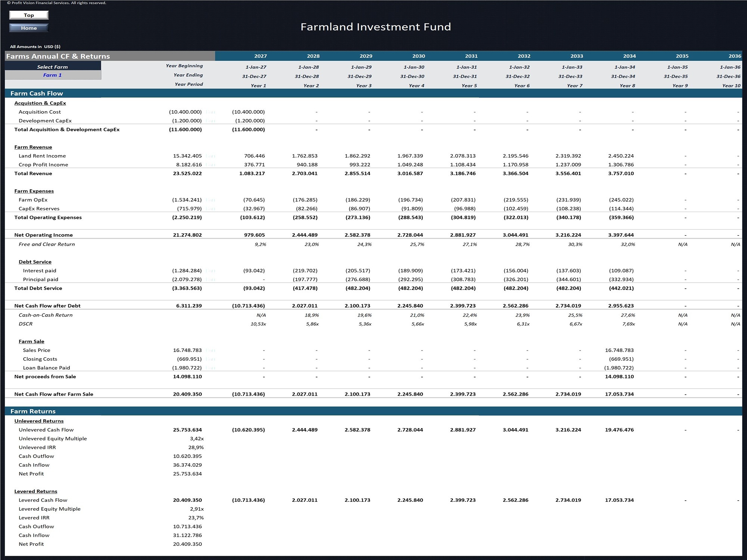The height and width of the screenshot is (560, 747).
Task: Select the Farm Returns section header
Action: click(33, 411)
